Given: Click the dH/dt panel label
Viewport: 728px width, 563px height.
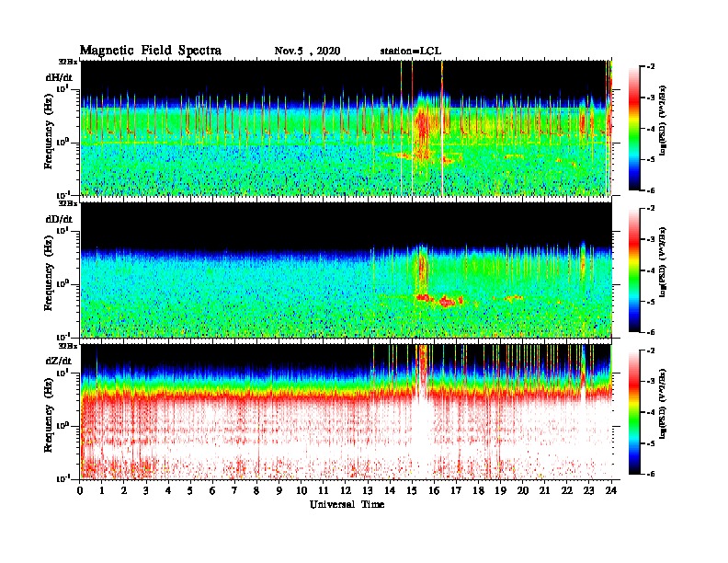Looking at the screenshot, I should pos(59,77).
